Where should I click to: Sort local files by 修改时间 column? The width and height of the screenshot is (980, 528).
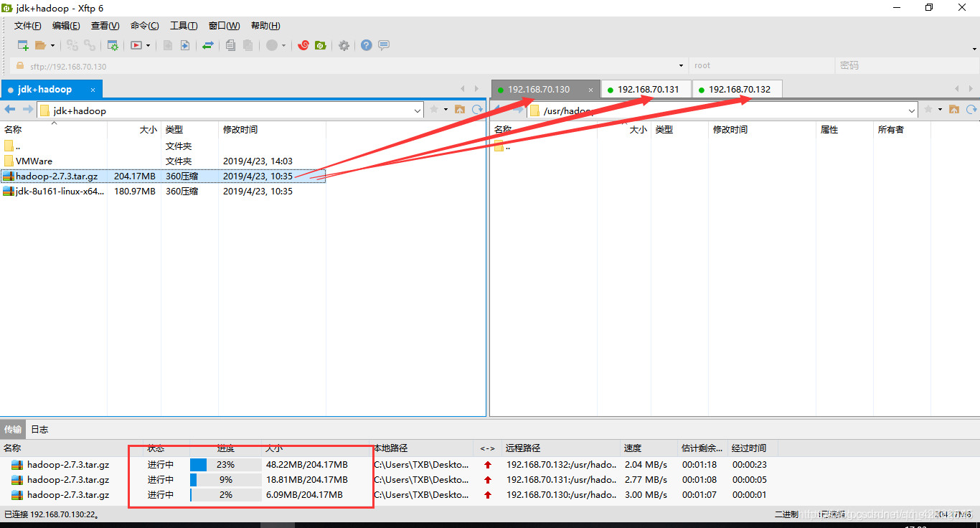[x=272, y=130]
